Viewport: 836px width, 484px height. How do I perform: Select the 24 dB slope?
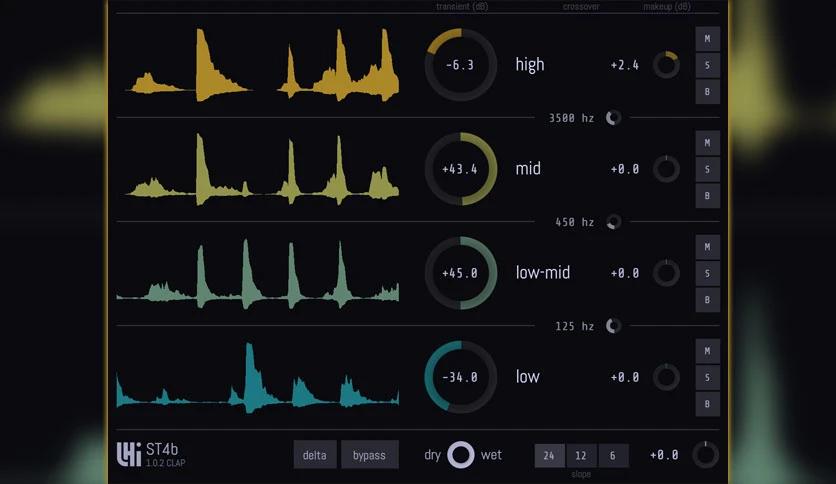549,455
